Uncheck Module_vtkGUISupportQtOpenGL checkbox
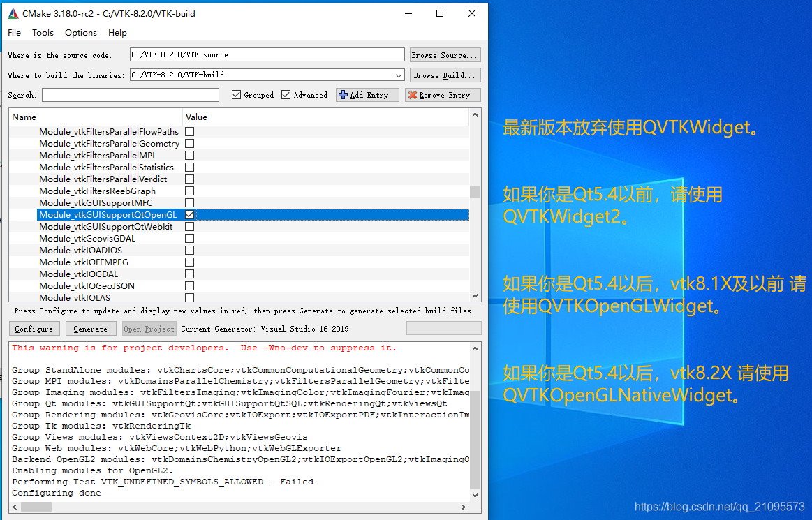812x520 pixels. click(189, 214)
